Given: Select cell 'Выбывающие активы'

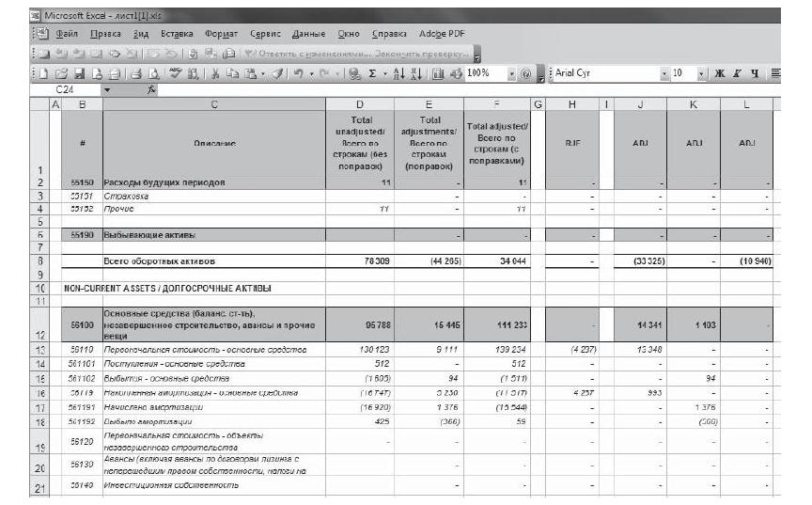Looking at the screenshot, I should click(x=214, y=235).
